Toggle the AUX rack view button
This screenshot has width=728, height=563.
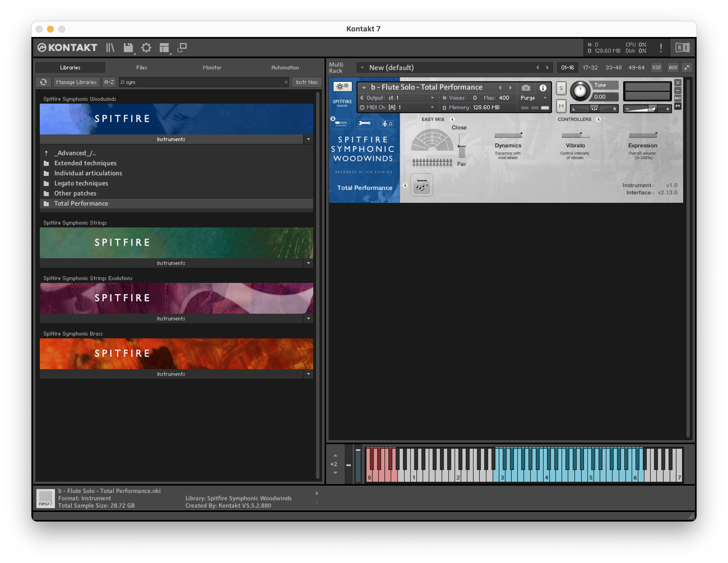pyautogui.click(x=673, y=68)
